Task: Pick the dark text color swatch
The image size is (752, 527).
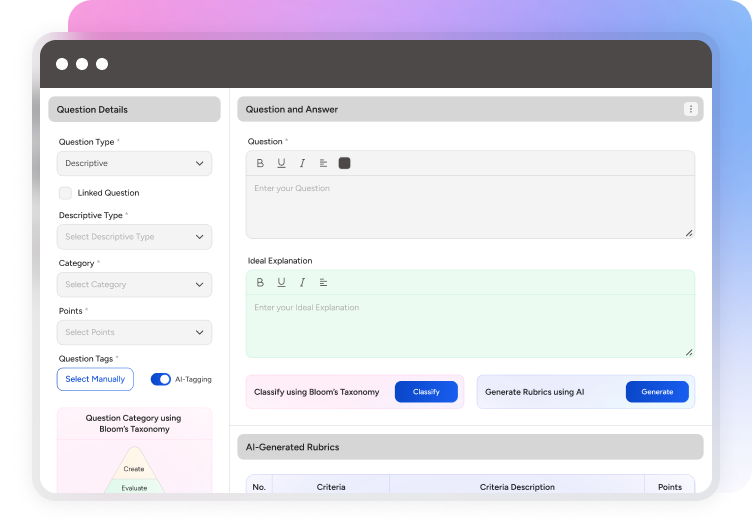Action: tap(345, 163)
